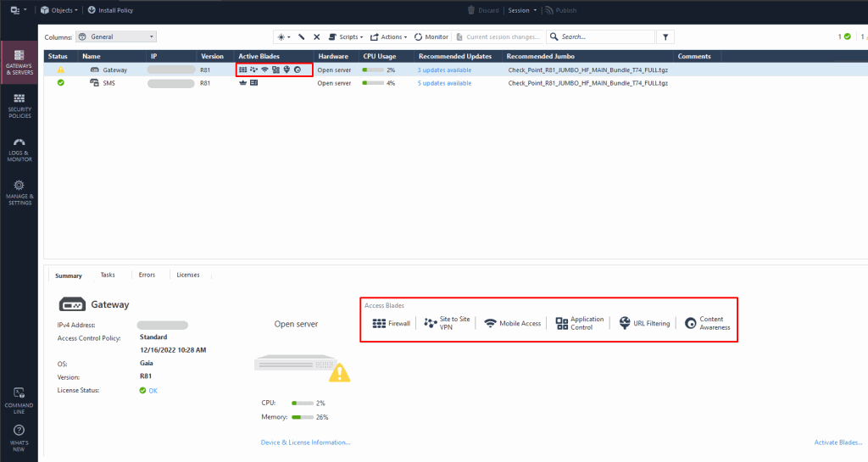
Task: Go to Security Policies view
Action: click(19, 106)
